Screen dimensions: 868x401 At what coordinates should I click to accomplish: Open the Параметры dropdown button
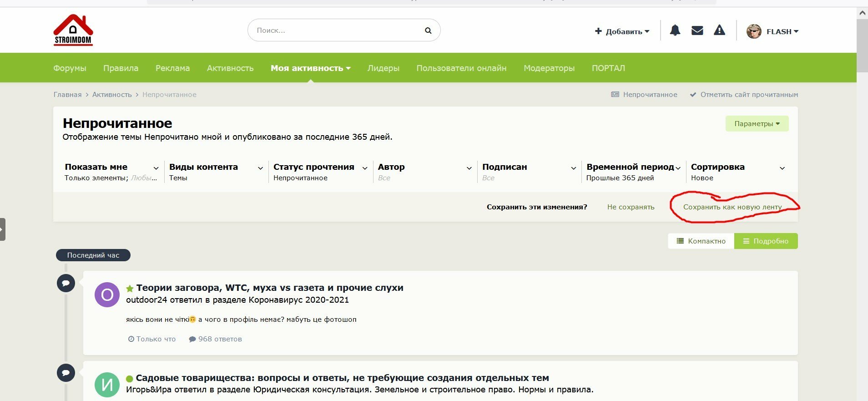[x=757, y=124]
